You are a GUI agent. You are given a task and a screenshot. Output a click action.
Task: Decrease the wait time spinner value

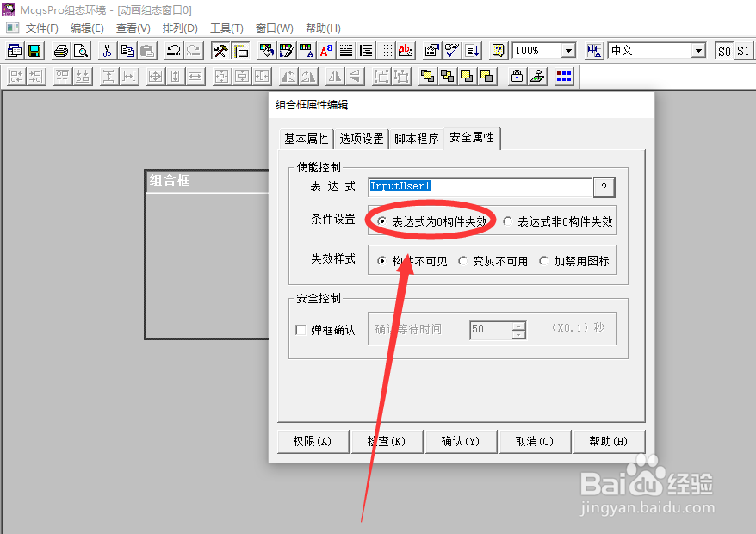coord(519,335)
